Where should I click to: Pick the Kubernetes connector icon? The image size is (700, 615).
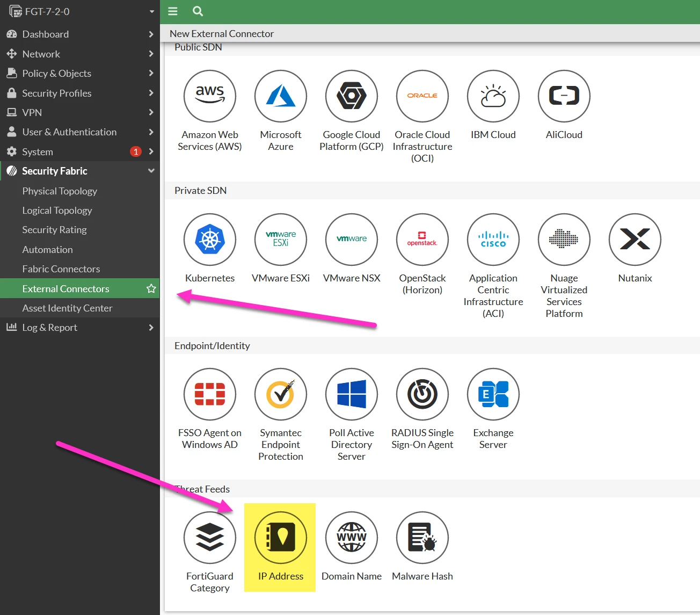coord(210,240)
